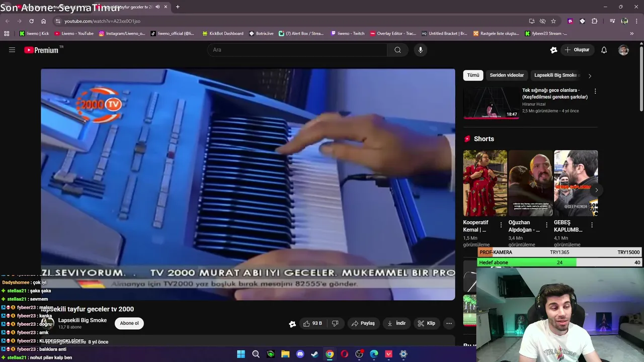
Task: Open Opera browser from the taskbar
Action: click(344, 354)
